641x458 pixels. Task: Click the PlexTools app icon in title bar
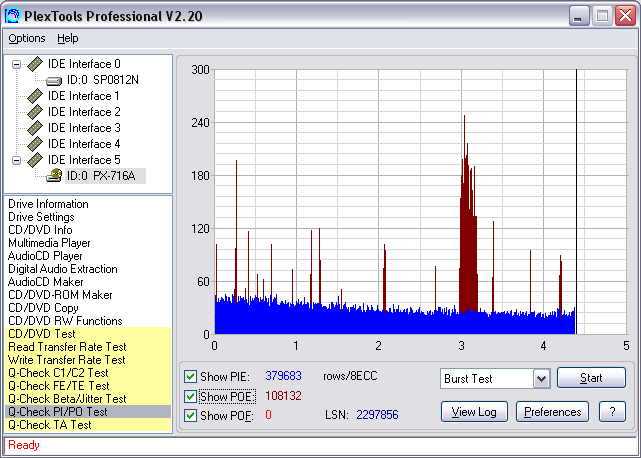pyautogui.click(x=12, y=16)
